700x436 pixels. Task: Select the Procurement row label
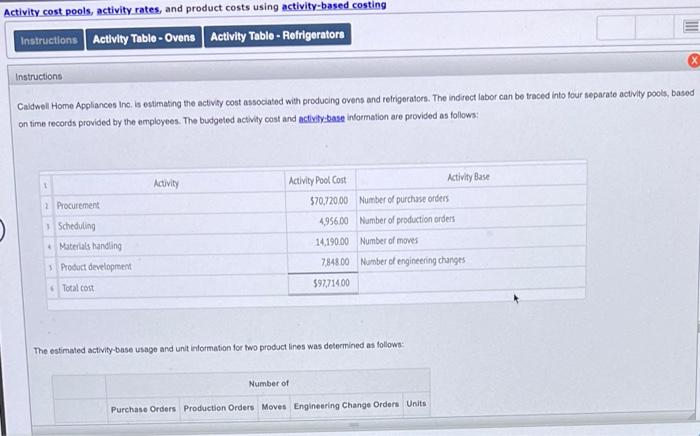click(x=78, y=205)
